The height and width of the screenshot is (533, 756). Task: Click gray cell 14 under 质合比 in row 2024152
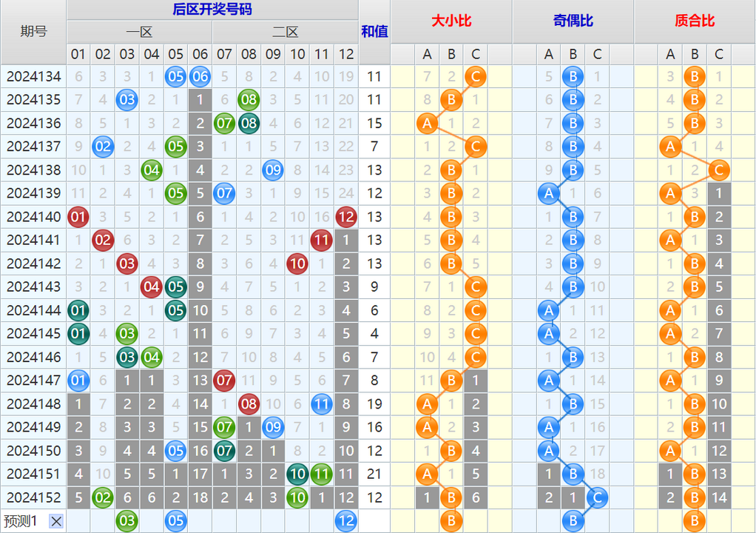coord(719,497)
